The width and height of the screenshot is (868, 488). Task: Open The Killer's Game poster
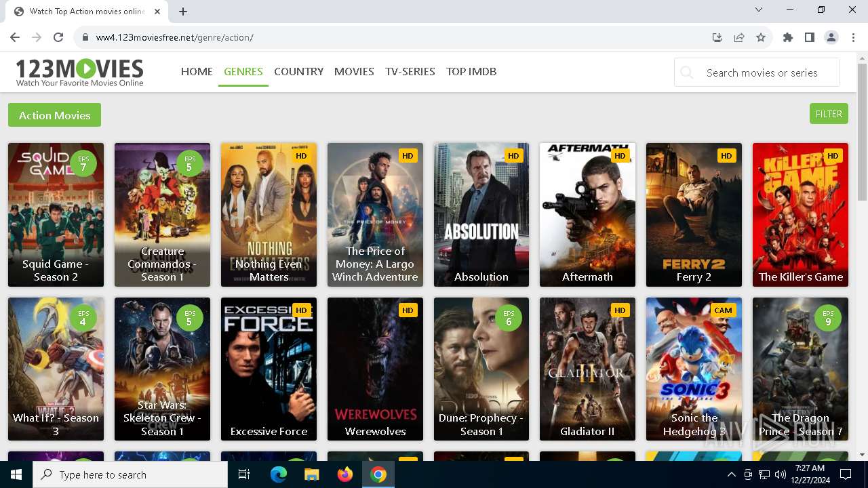800,215
